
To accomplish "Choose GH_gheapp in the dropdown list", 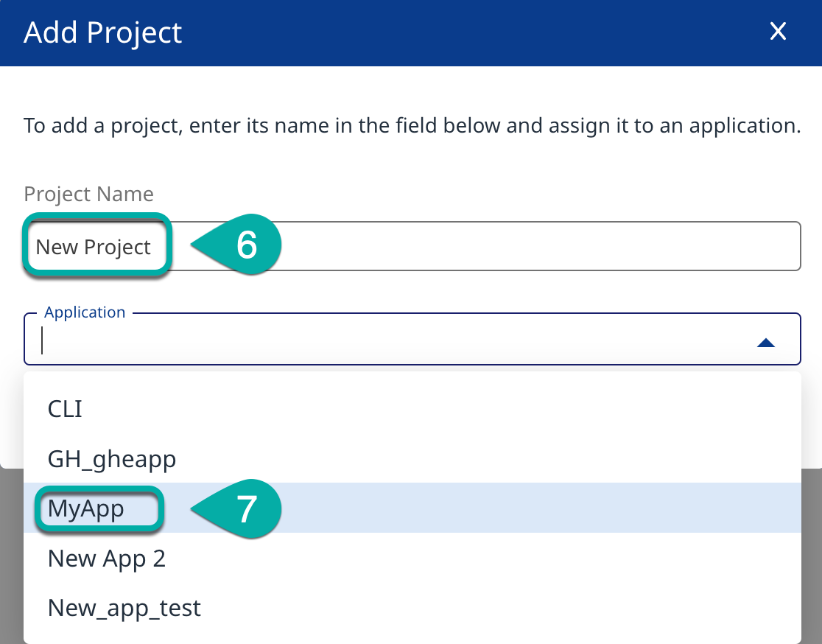I will tap(112, 459).
